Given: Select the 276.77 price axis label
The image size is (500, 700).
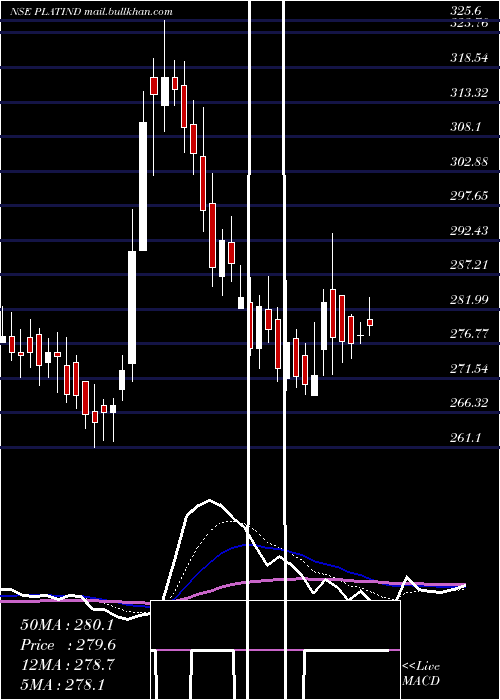Looking at the screenshot, I should pos(469,334).
